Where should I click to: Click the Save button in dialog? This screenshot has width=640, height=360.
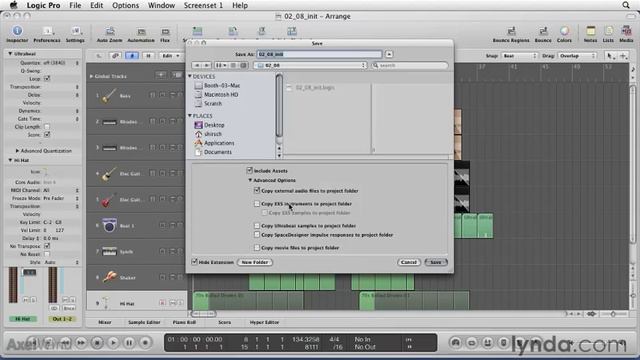tap(436, 262)
